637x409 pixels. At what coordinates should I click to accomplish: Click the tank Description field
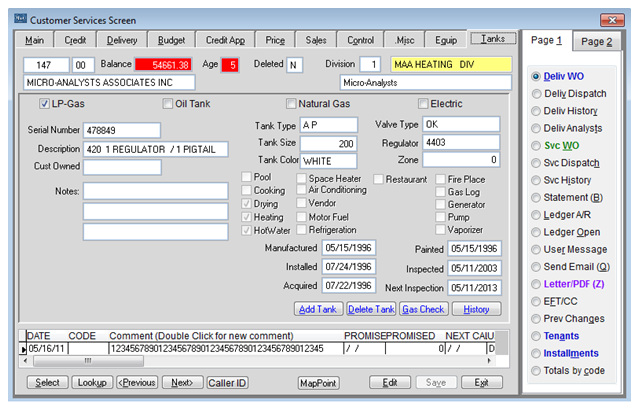[156, 149]
